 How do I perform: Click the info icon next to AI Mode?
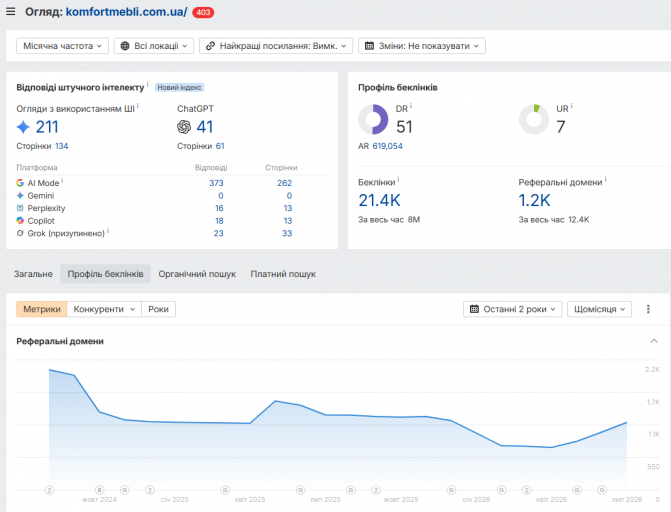(x=62, y=181)
